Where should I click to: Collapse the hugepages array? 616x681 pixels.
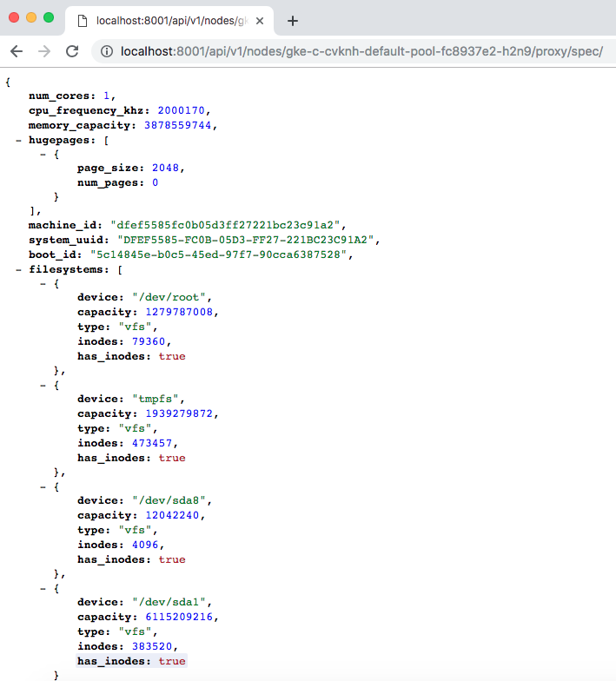(x=18, y=141)
